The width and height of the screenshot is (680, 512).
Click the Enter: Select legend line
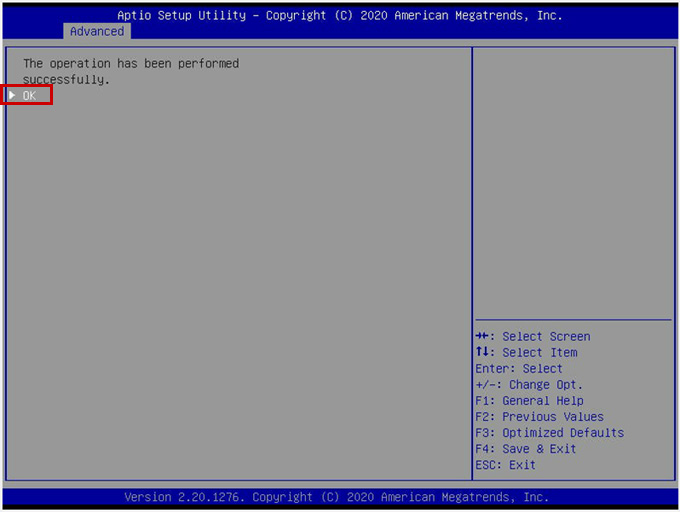click(519, 369)
